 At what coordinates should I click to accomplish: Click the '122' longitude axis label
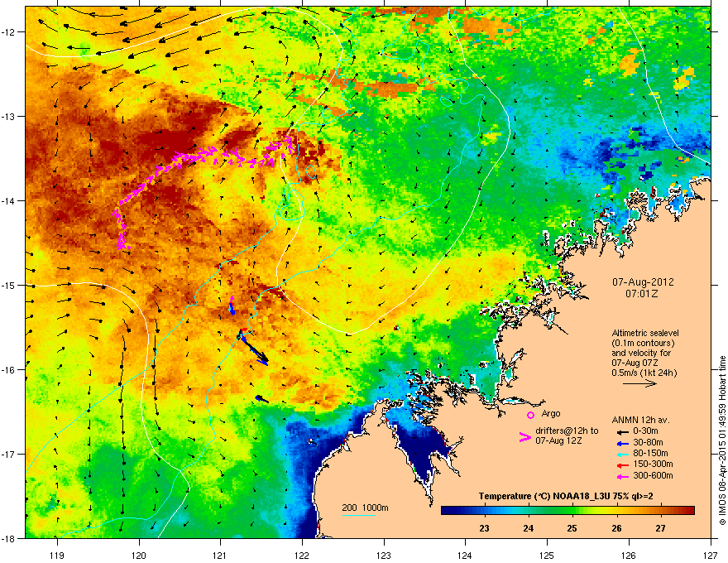coord(302,555)
